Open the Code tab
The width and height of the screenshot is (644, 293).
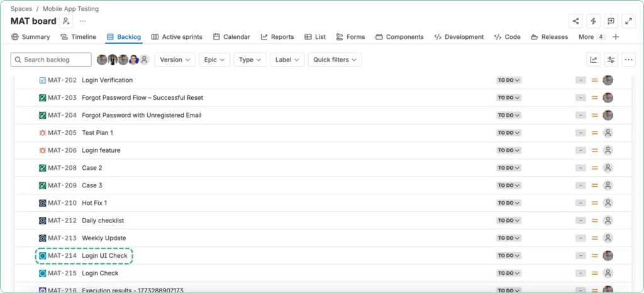point(508,37)
